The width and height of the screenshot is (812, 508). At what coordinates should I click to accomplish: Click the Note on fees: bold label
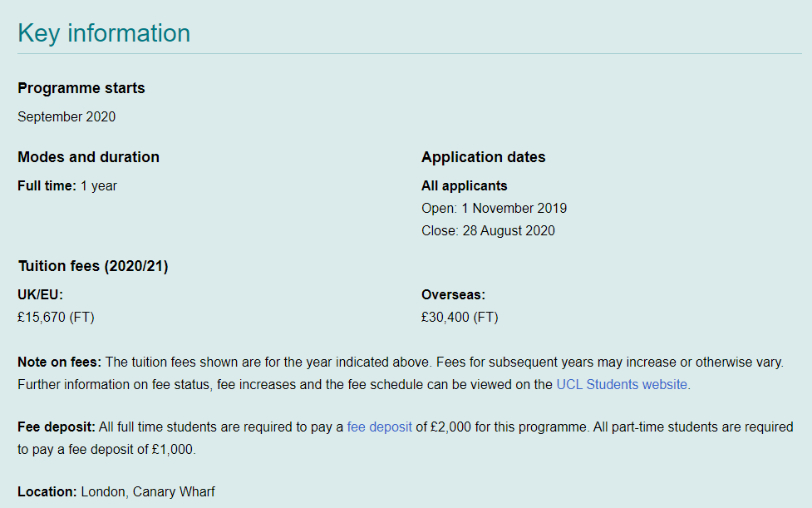(x=59, y=363)
